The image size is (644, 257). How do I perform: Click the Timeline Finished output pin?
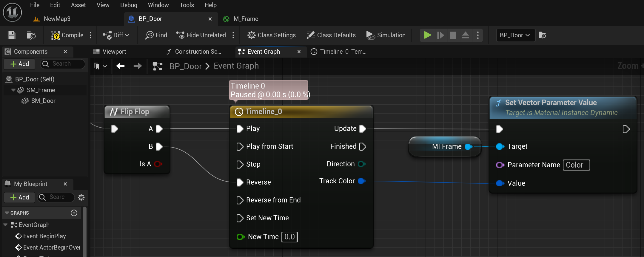pyautogui.click(x=363, y=147)
